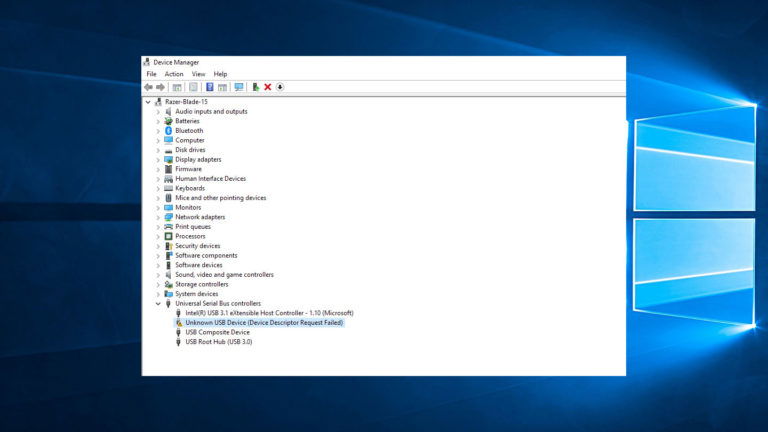
Task: Expand the Batteries category
Action: point(158,121)
